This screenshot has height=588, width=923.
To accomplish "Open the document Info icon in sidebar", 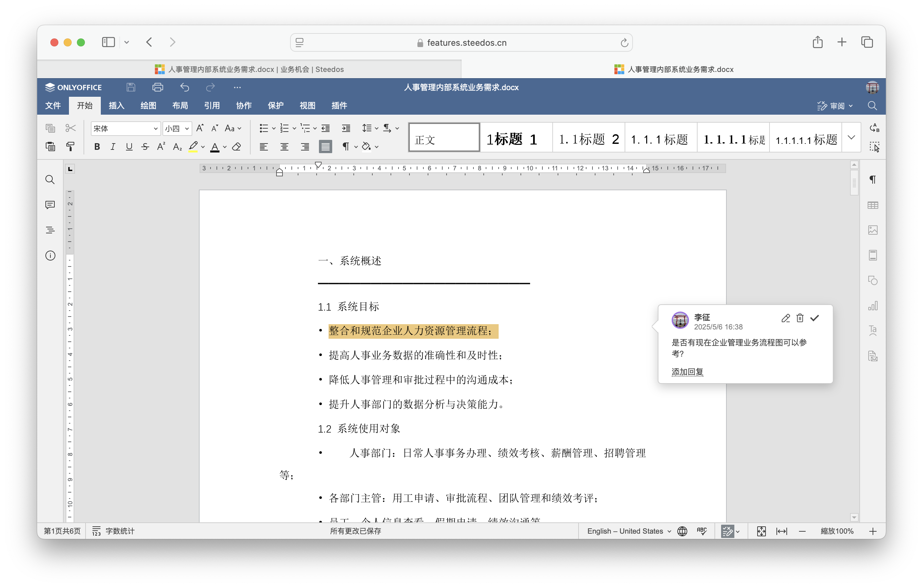I will click(50, 256).
